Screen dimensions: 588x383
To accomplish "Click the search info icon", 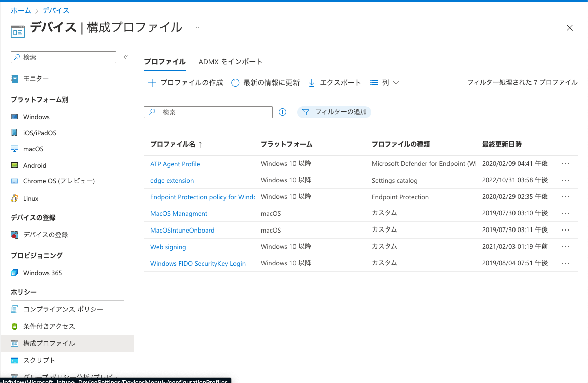I will coord(283,112).
